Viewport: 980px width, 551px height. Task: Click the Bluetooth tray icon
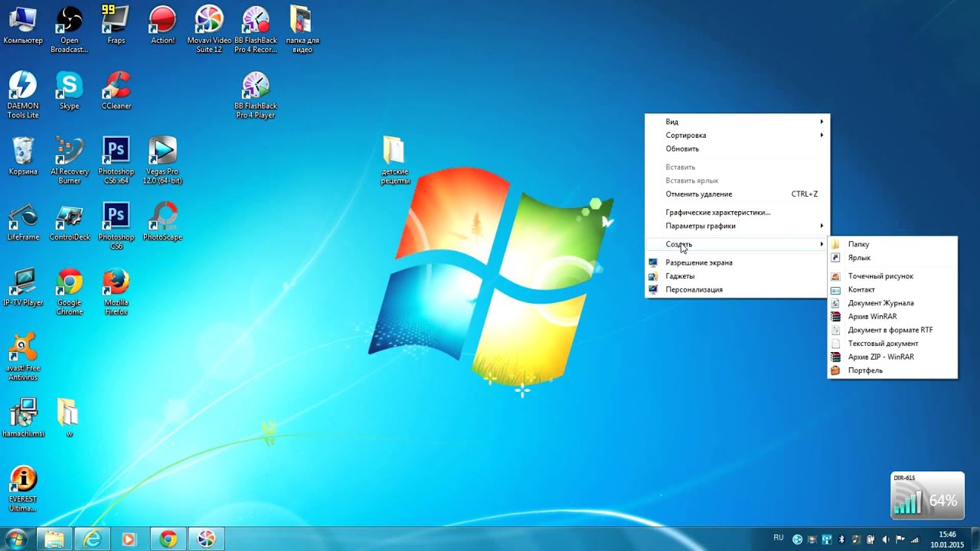(x=841, y=540)
